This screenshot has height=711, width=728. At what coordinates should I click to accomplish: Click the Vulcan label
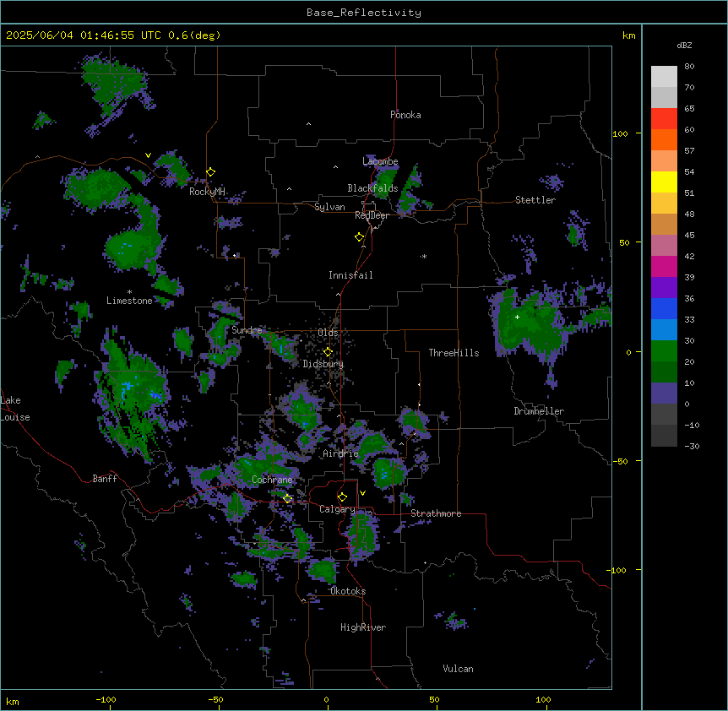click(x=459, y=669)
